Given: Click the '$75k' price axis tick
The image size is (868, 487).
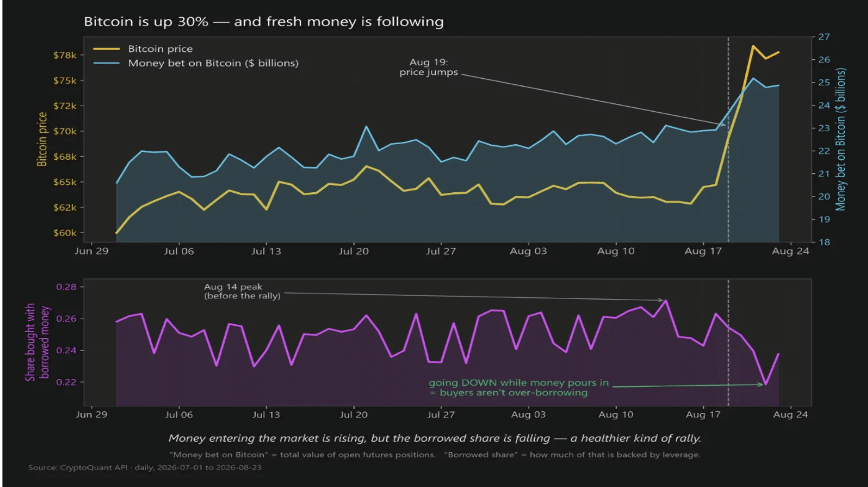Looking at the screenshot, I should pos(65,81).
